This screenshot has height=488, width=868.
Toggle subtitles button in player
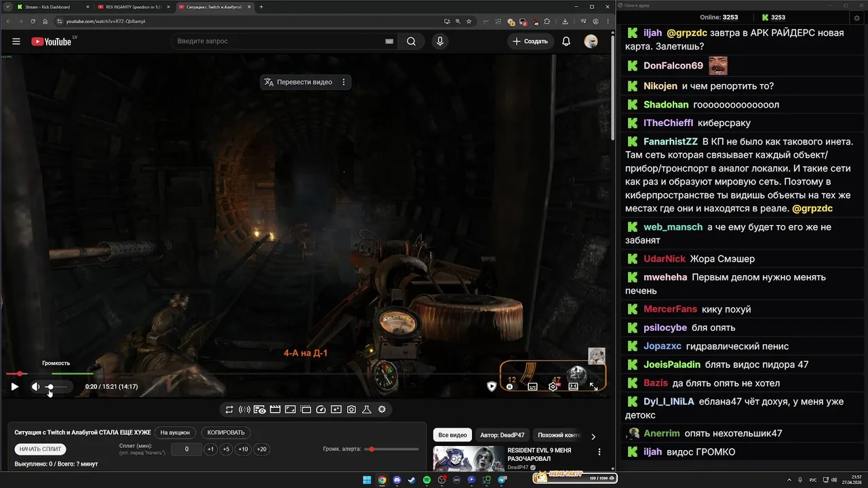click(532, 386)
